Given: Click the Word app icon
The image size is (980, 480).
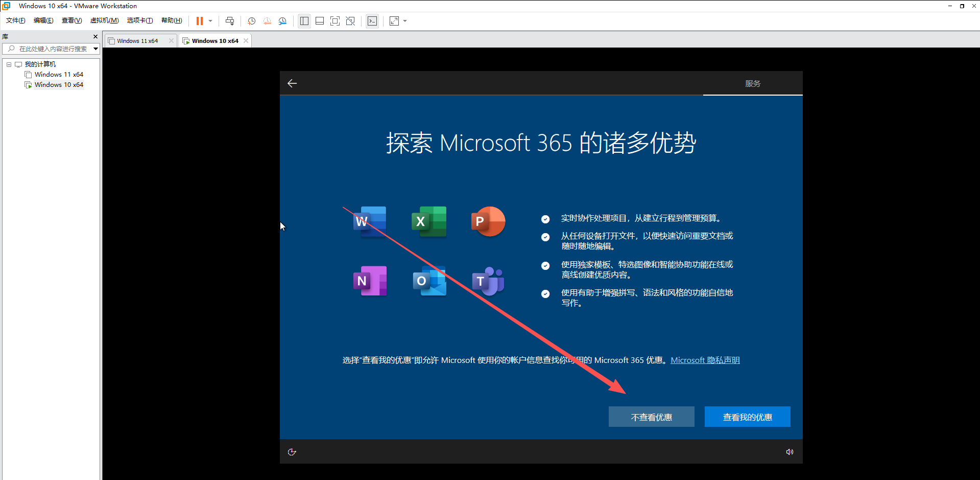Looking at the screenshot, I should pyautogui.click(x=370, y=221).
